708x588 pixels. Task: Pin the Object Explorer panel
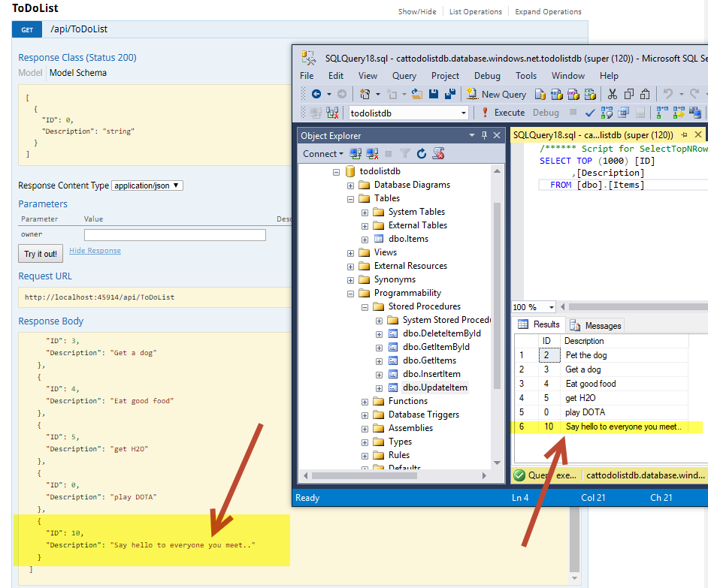pos(483,135)
